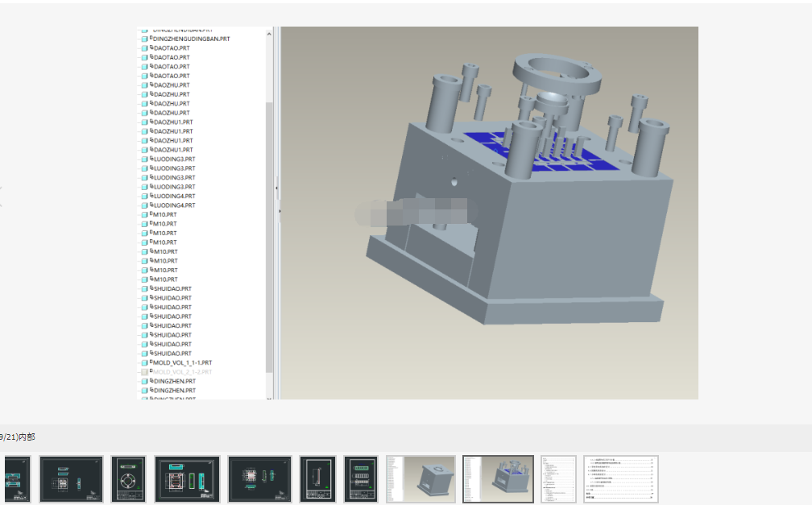Open the narrow table-of-contents page thumbnail
The width and height of the screenshot is (812, 505).
559,479
